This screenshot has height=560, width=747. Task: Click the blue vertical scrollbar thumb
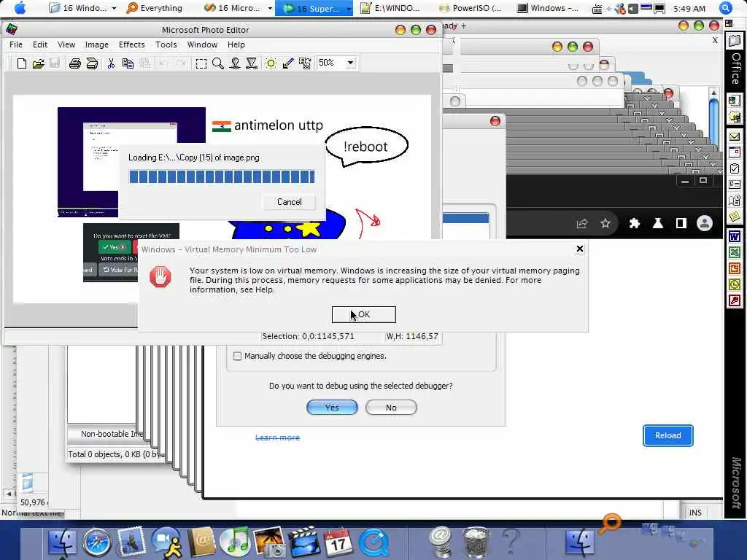click(x=713, y=122)
